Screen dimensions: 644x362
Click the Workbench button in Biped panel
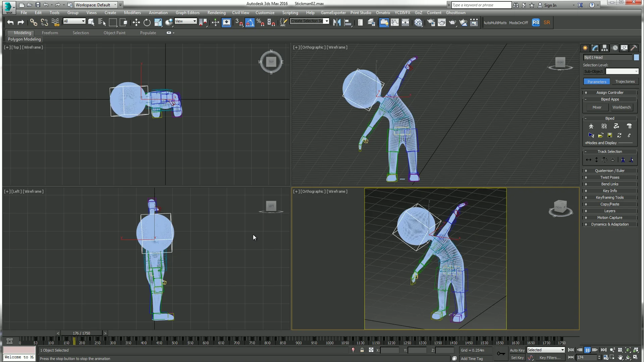pos(622,107)
